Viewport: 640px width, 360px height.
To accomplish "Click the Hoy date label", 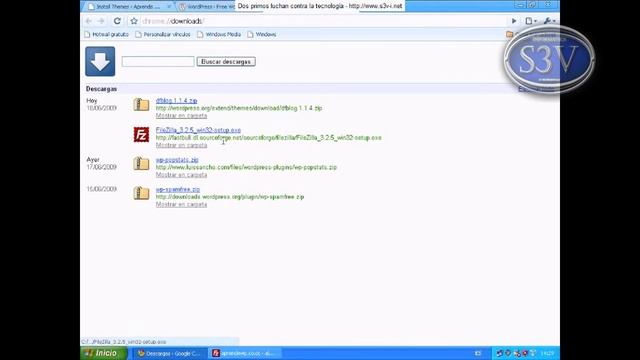I will point(92,100).
